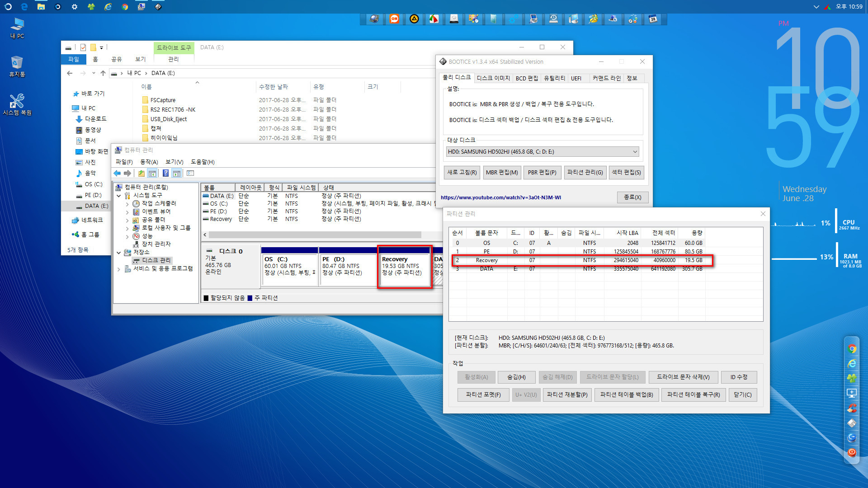Click the Up one level folder icon
The image size is (868, 488).
[x=142, y=174]
